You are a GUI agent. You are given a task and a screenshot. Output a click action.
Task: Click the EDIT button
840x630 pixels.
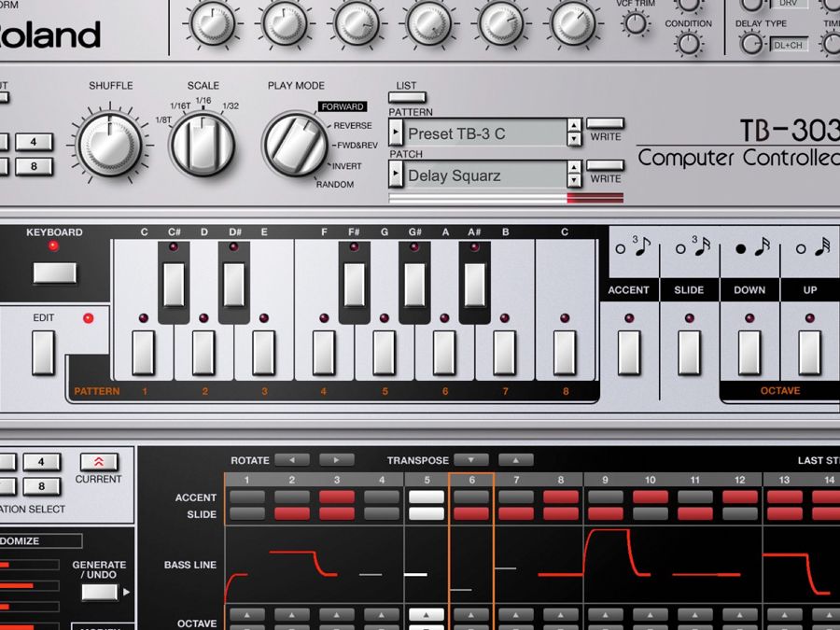43,353
